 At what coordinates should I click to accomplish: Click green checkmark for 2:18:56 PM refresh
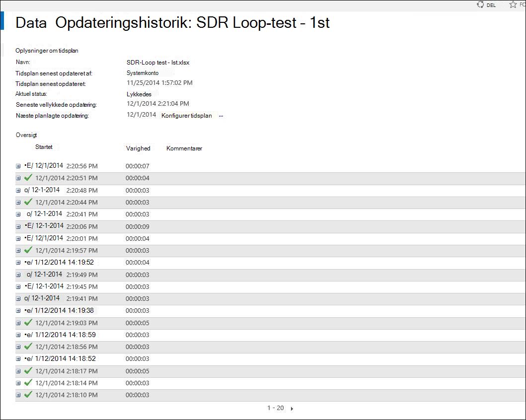tap(28, 346)
